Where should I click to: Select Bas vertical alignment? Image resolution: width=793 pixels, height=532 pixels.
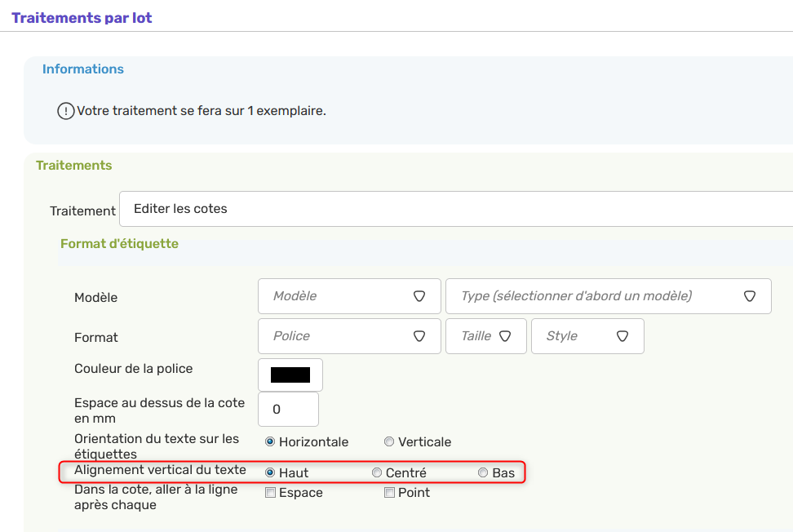click(x=482, y=472)
